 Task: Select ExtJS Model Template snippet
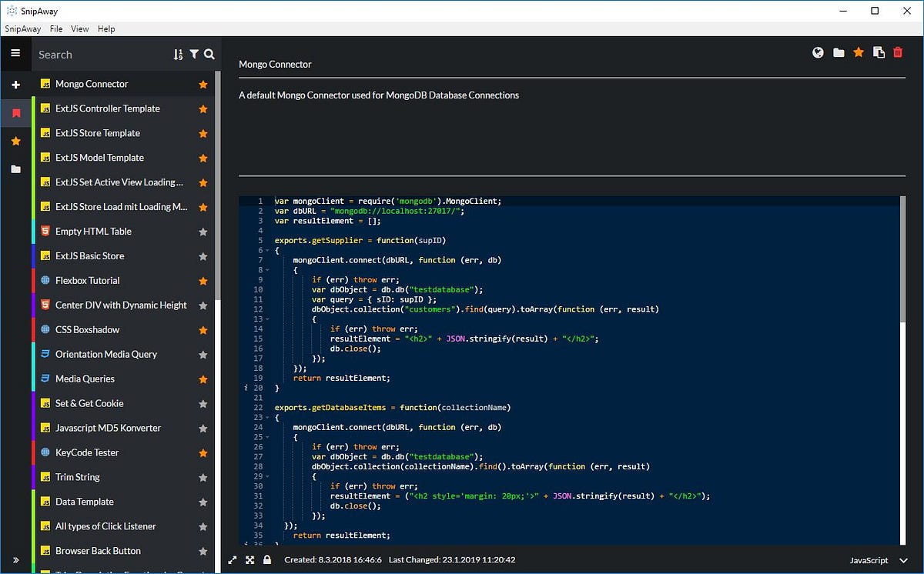pos(123,158)
